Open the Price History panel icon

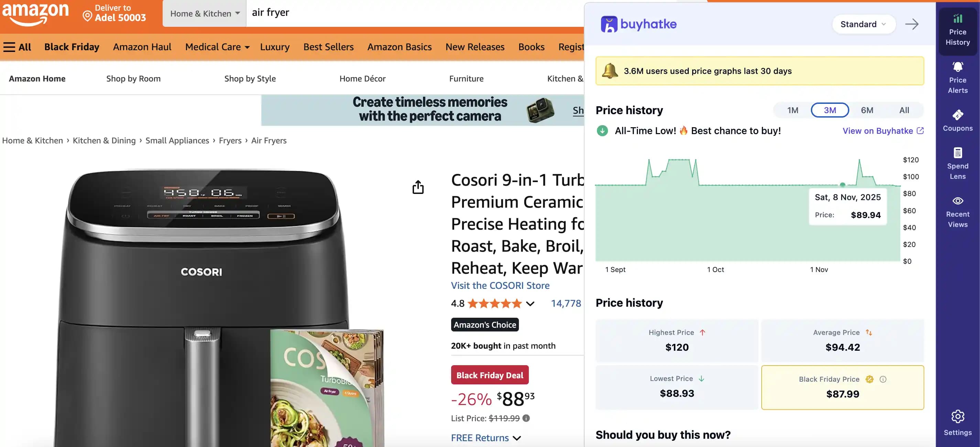(x=957, y=29)
